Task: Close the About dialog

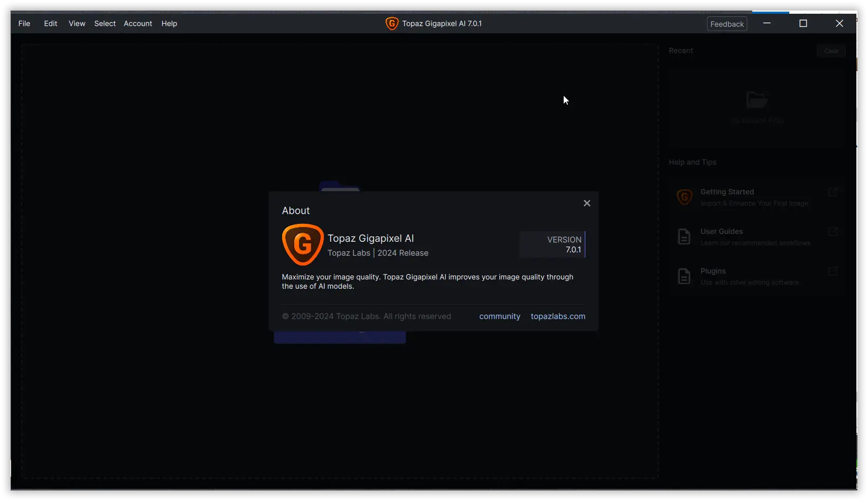Action: tap(586, 203)
